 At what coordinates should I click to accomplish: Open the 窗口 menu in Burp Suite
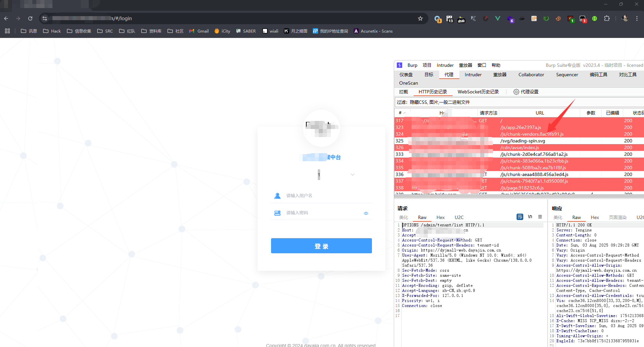tap(482, 65)
